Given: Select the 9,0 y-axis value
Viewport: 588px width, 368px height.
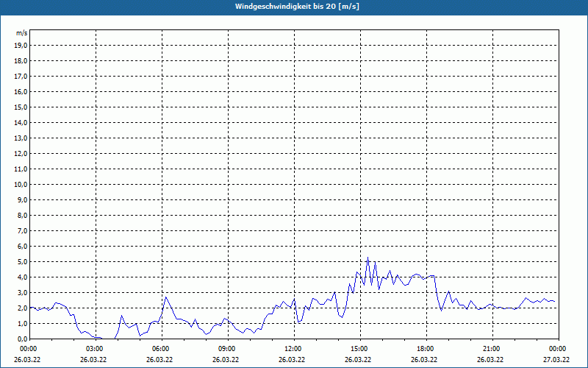Looking at the screenshot, I should 22,199.
